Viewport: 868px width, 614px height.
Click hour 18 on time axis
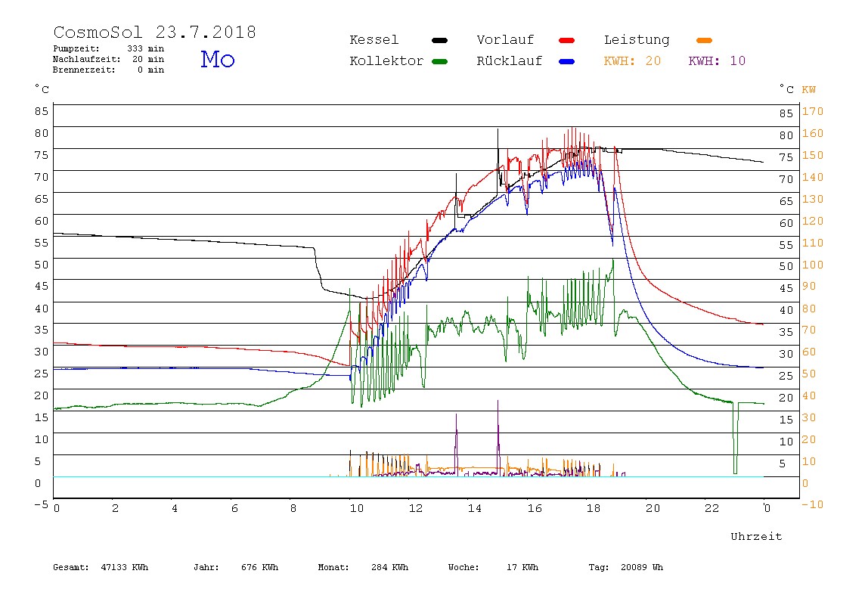click(x=594, y=508)
